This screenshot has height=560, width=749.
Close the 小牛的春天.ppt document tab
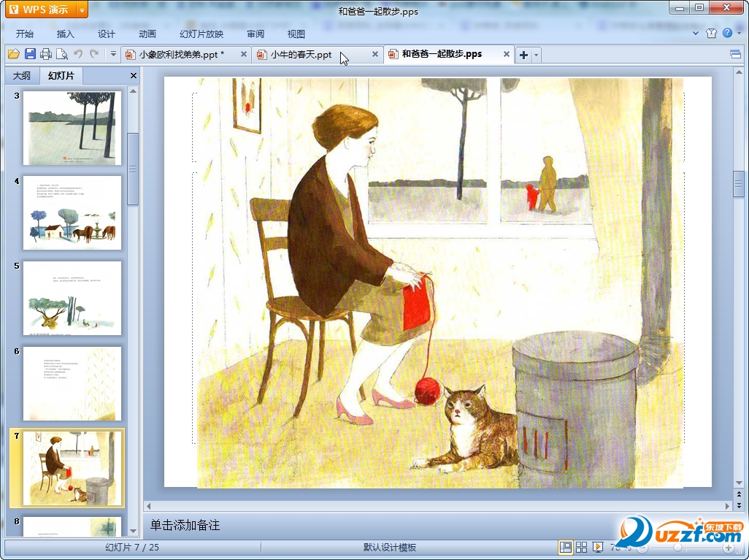click(x=375, y=54)
